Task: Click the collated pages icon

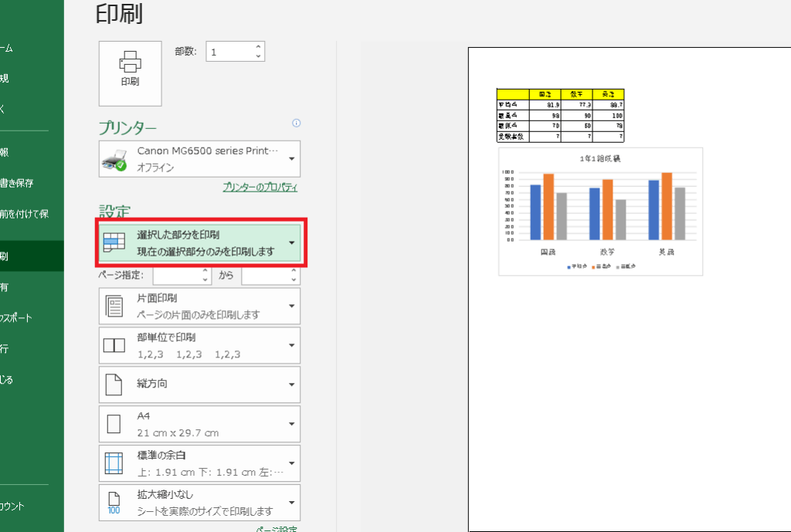Action: pos(114,345)
